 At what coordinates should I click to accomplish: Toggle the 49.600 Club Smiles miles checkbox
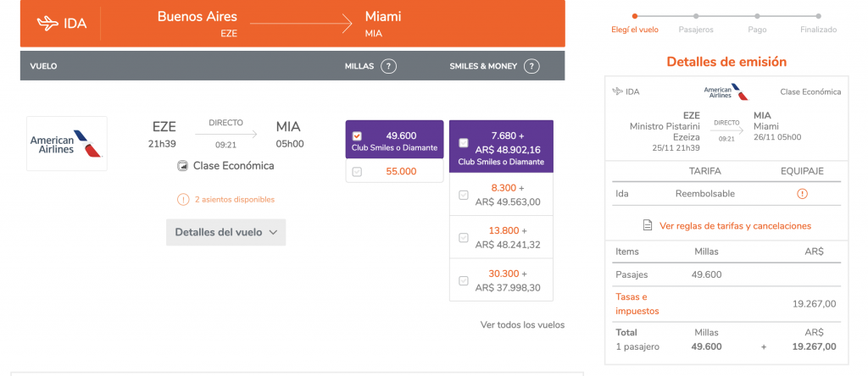pyautogui.click(x=357, y=136)
